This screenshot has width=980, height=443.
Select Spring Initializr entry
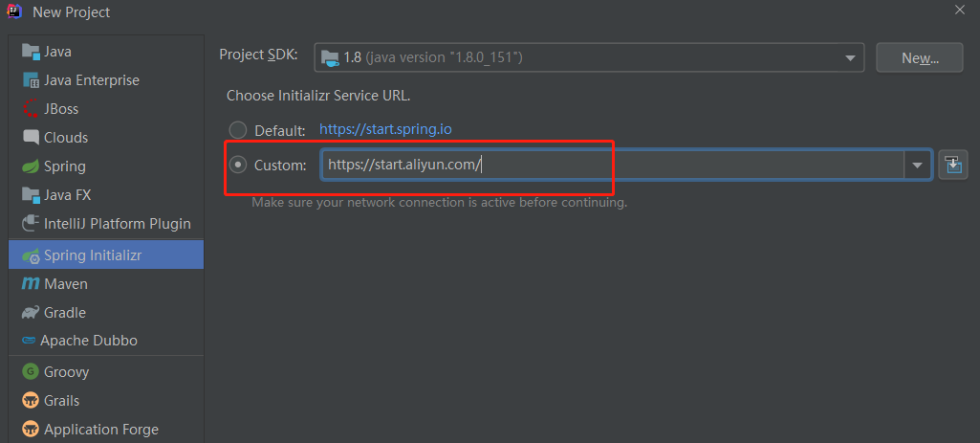coord(106,255)
